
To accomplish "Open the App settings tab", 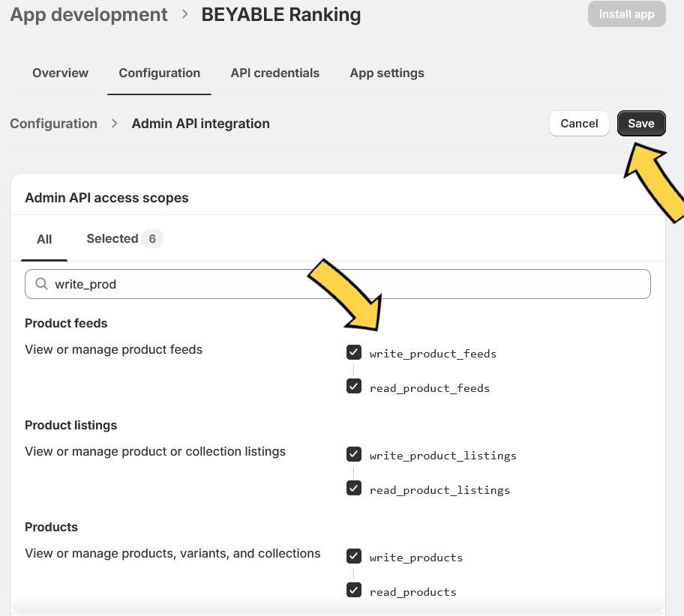I will pyautogui.click(x=387, y=73).
